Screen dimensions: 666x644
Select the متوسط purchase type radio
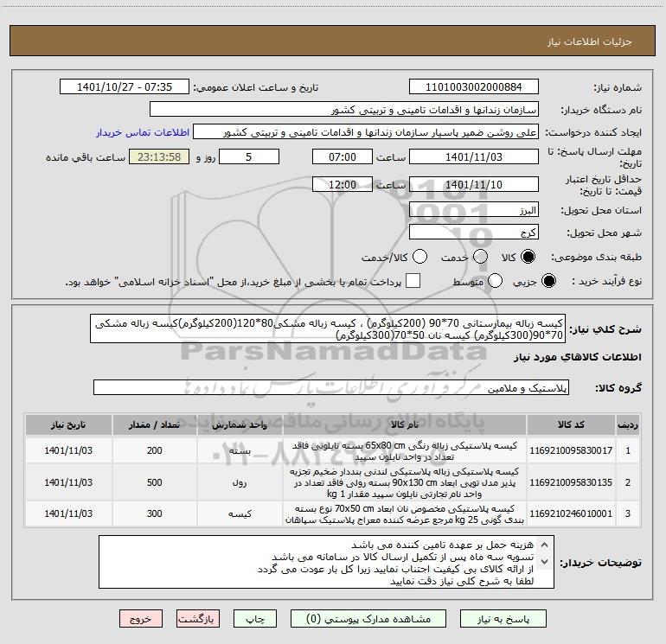coord(495,281)
